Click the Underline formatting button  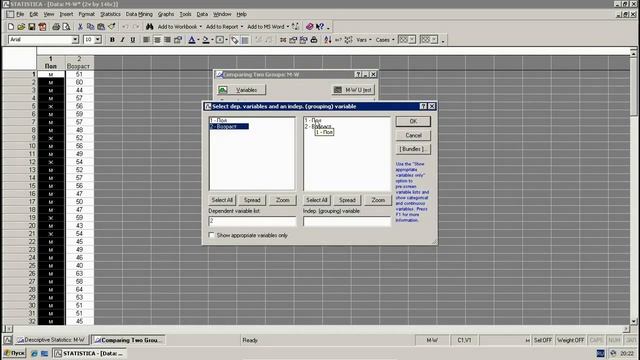[133, 40]
